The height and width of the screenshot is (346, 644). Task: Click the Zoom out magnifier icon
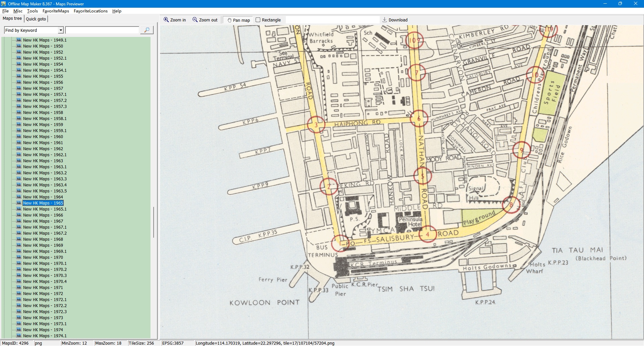coord(195,20)
